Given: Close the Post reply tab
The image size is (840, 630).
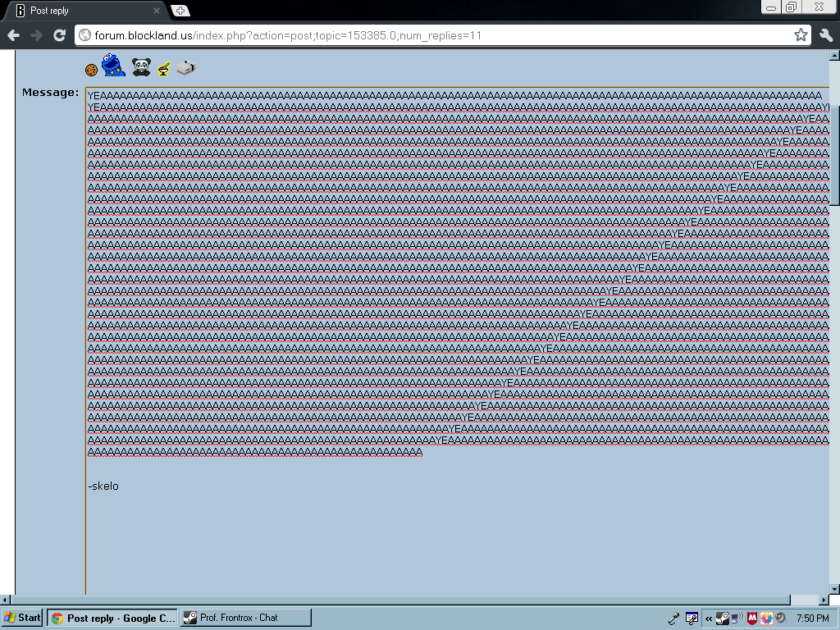Looking at the screenshot, I should pos(157,11).
